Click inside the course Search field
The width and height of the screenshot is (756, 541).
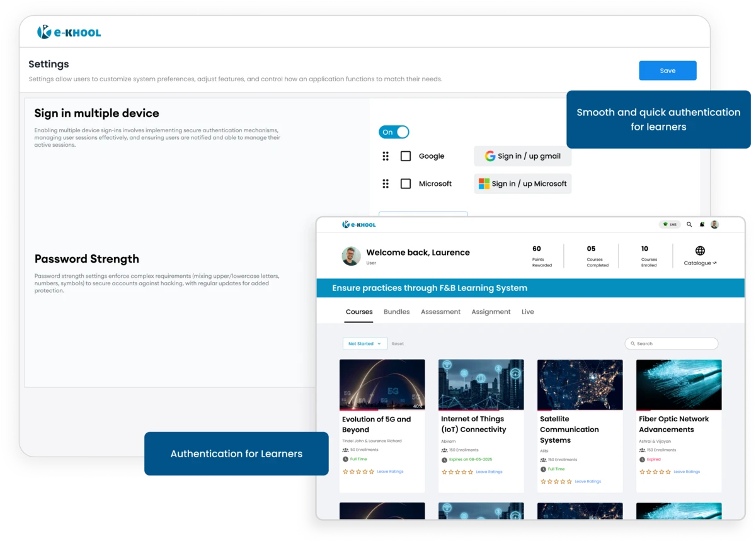tap(671, 343)
